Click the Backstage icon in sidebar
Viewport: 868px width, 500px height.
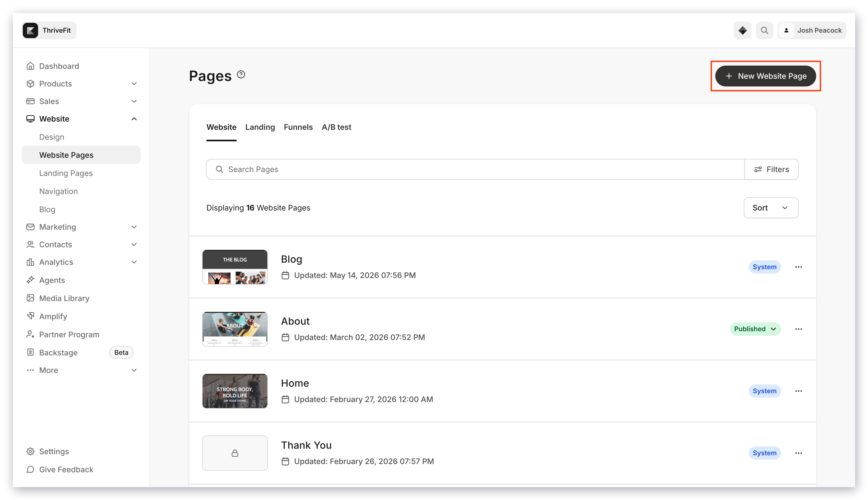click(30, 352)
